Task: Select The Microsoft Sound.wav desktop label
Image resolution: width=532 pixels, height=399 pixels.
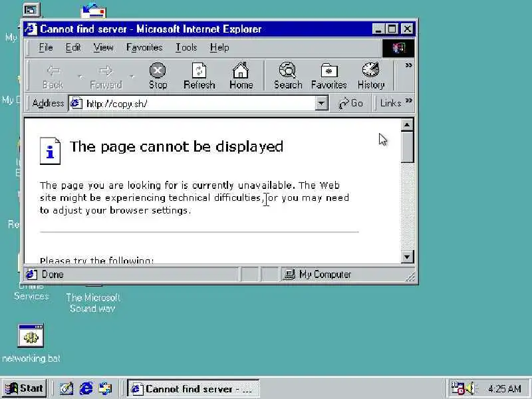Action: [x=92, y=303]
